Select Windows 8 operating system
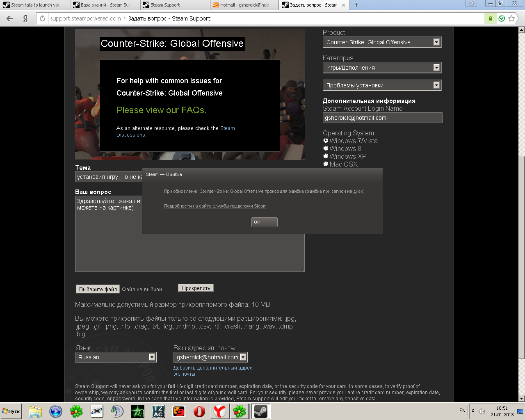525x420 pixels. (326, 148)
